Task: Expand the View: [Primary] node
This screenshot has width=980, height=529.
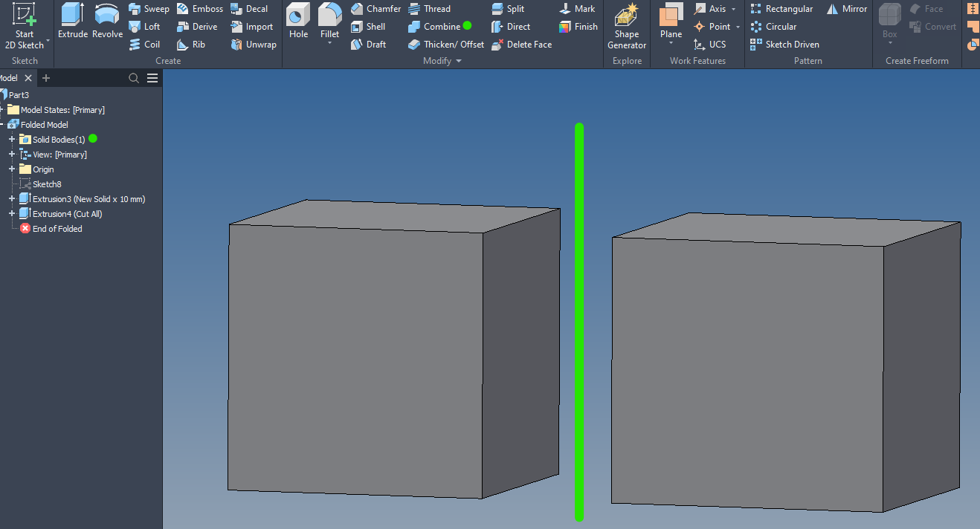Action: [x=12, y=154]
